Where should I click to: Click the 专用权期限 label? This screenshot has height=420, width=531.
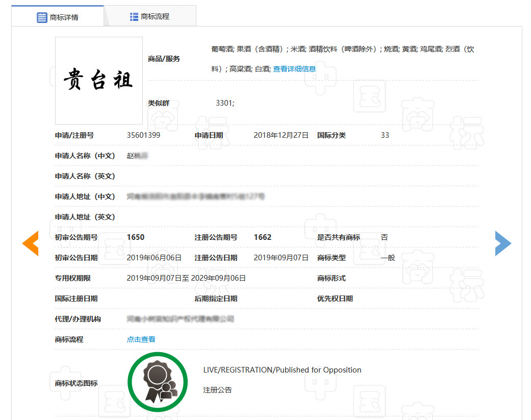click(73, 278)
